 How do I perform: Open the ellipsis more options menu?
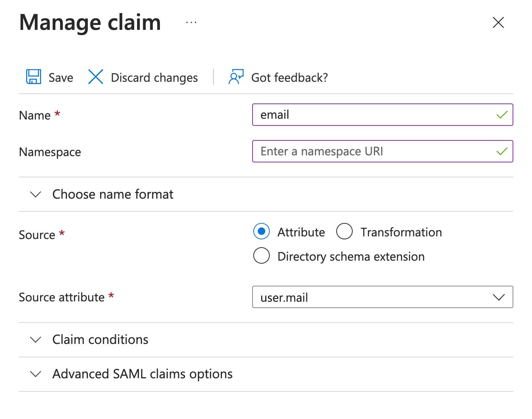[191, 23]
